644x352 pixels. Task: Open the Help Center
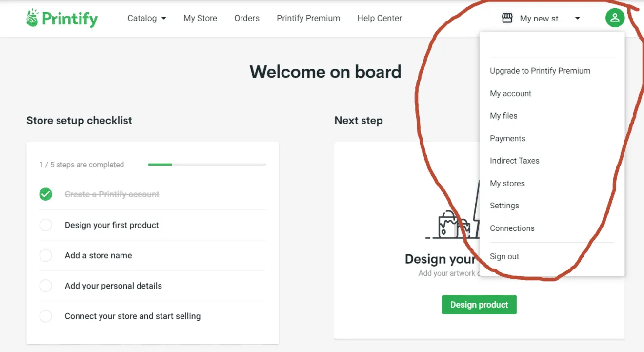[x=380, y=18]
